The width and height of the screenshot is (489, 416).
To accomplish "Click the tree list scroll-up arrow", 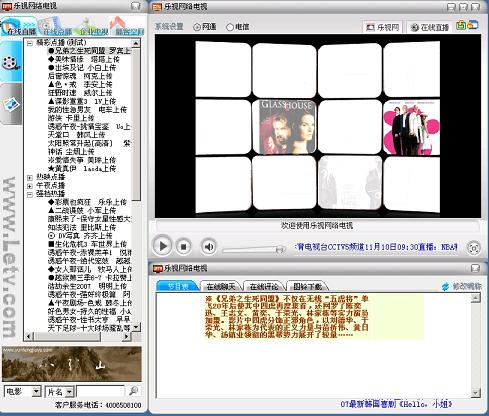I will 136,43.
